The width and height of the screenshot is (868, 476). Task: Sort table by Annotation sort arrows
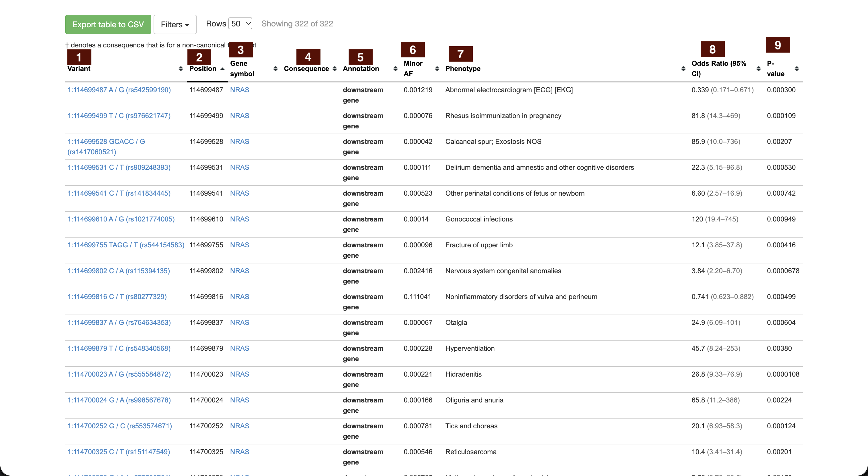395,69
